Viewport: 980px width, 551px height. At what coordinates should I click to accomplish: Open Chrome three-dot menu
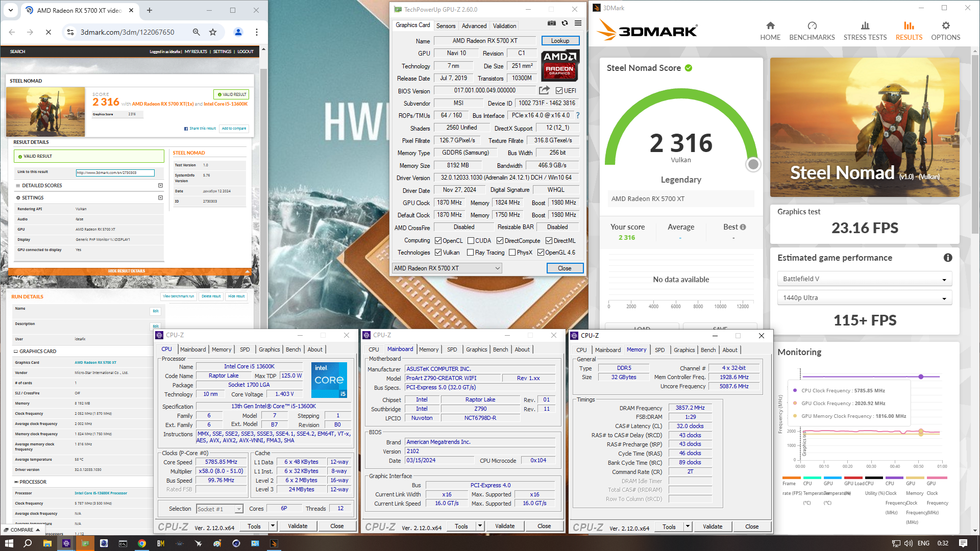click(257, 32)
